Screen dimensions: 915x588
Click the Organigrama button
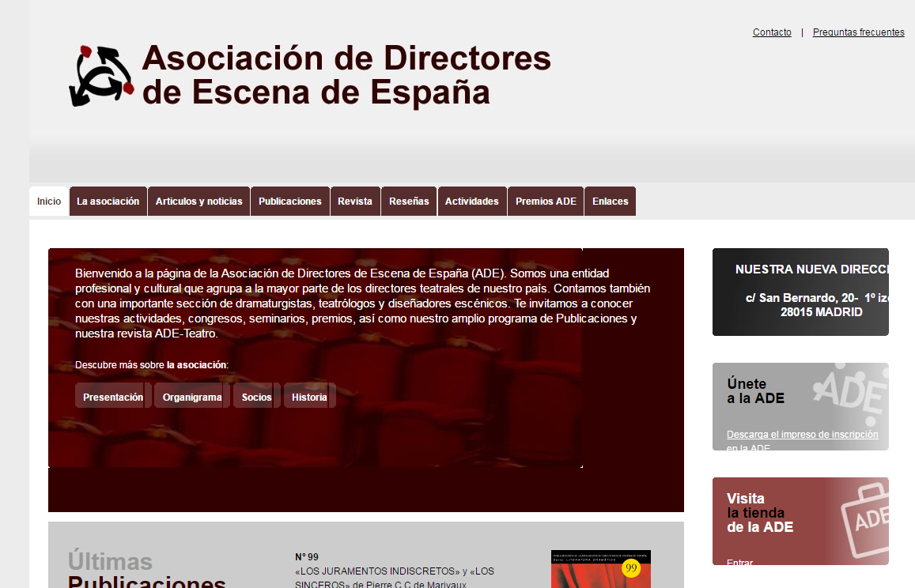tap(192, 397)
